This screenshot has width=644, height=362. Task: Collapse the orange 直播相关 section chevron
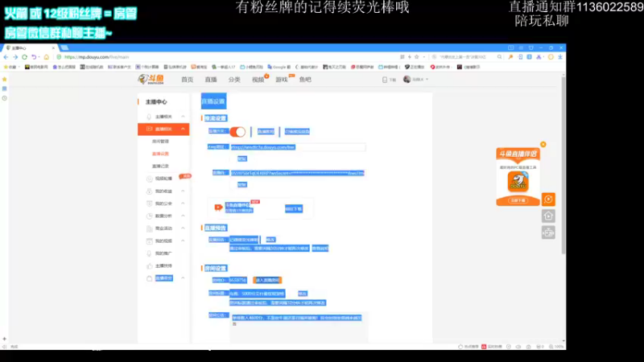[183, 129]
